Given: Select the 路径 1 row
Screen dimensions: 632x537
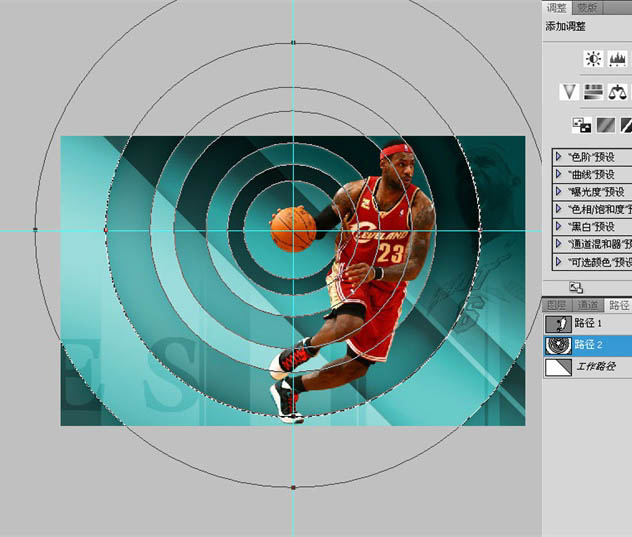Looking at the screenshot, I should coord(588,323).
